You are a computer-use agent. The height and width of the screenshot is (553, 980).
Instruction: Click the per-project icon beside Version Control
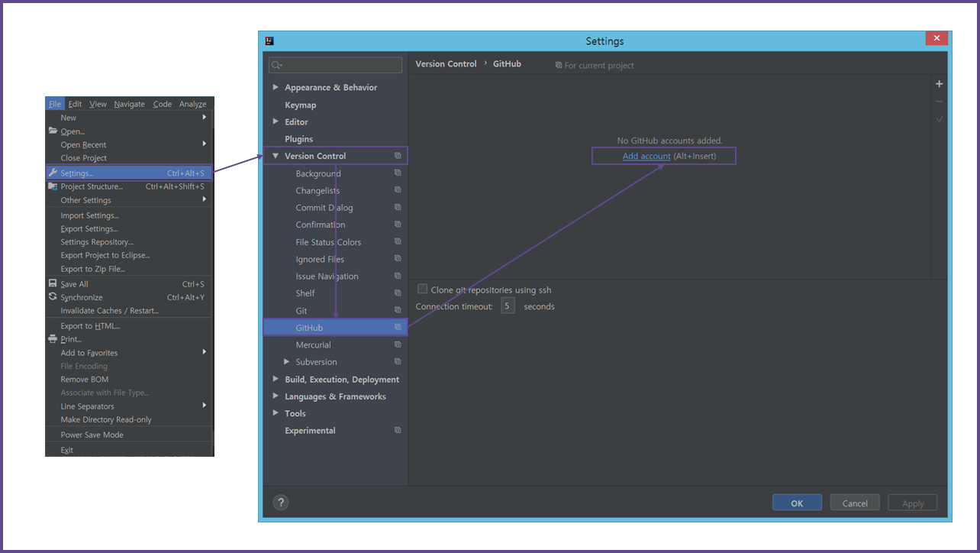(398, 156)
